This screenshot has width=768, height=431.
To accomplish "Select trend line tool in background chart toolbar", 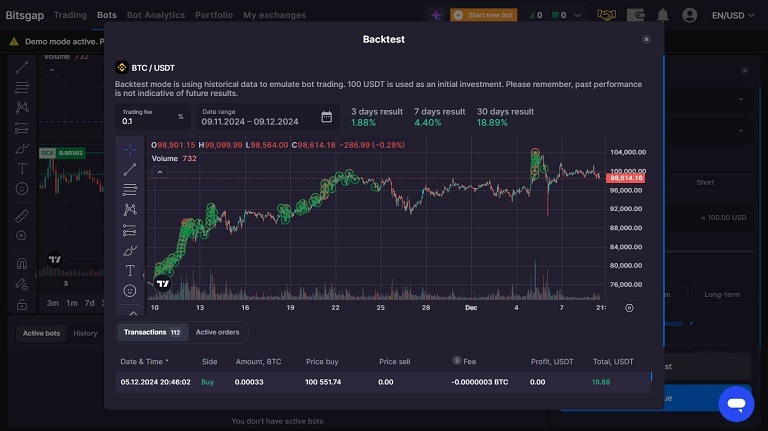I will click(x=22, y=67).
